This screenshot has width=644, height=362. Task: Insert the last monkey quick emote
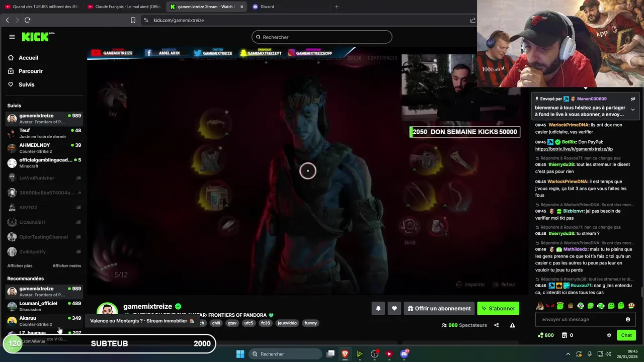coord(631,306)
